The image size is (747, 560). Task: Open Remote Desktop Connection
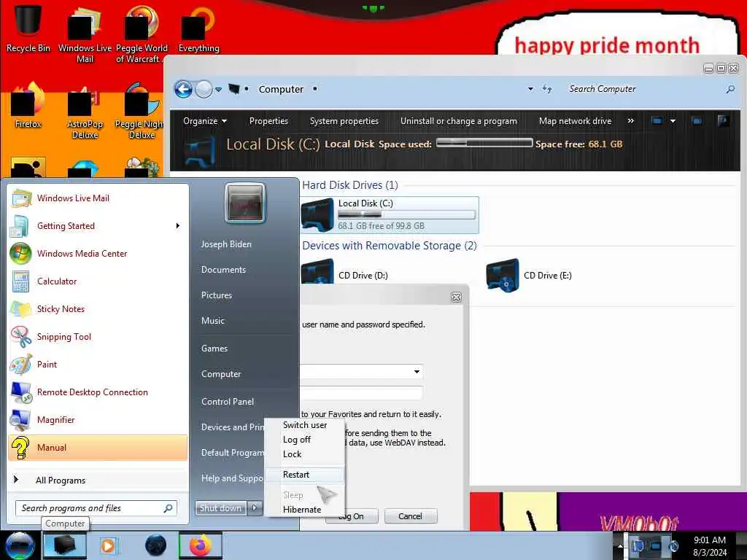pos(98,392)
